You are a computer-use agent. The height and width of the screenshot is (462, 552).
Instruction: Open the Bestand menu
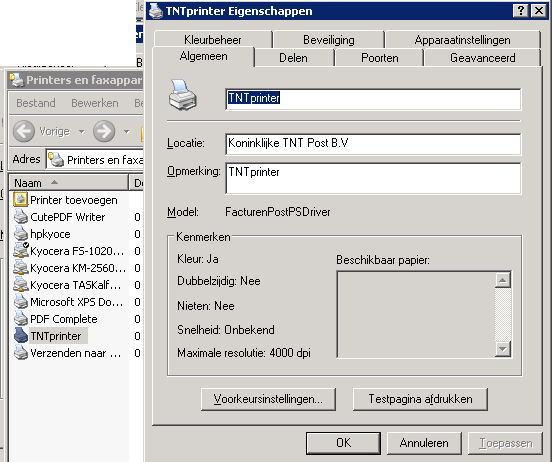36,103
